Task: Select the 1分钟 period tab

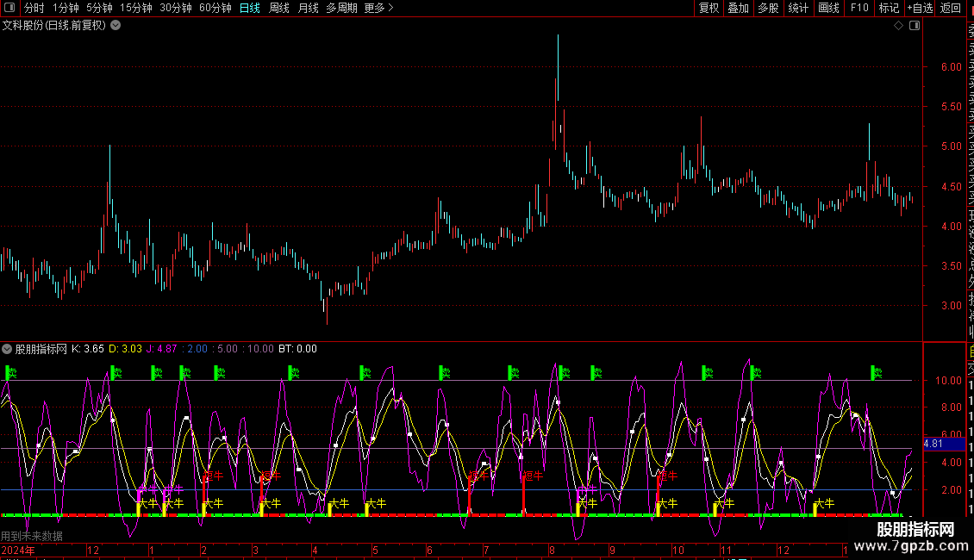Action: pos(66,8)
